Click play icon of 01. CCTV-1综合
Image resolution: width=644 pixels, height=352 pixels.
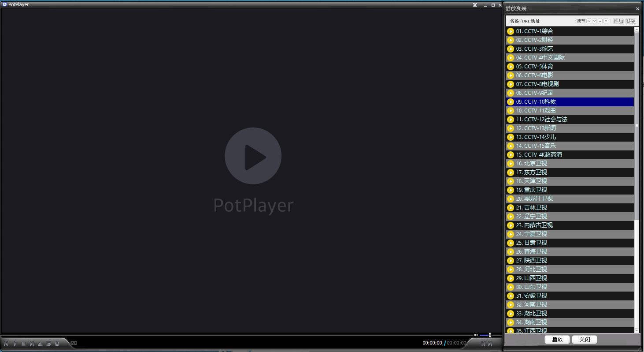(511, 31)
